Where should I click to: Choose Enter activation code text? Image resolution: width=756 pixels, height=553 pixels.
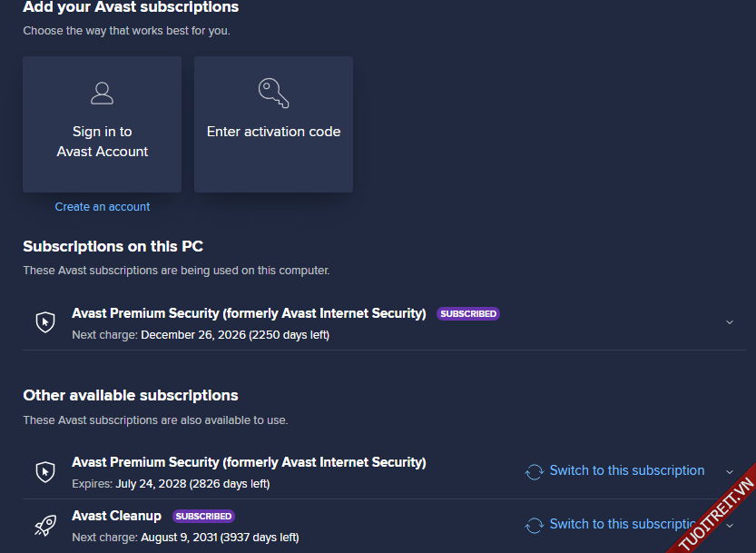point(273,132)
